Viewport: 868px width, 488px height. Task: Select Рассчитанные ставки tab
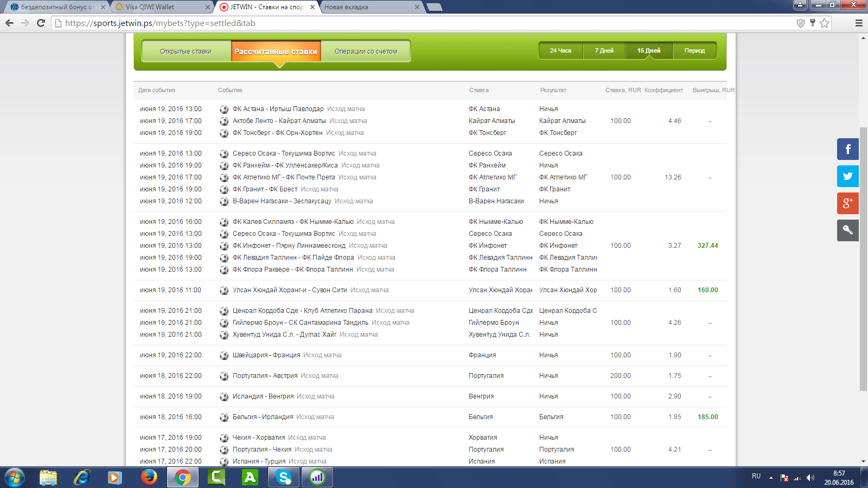[x=276, y=51]
